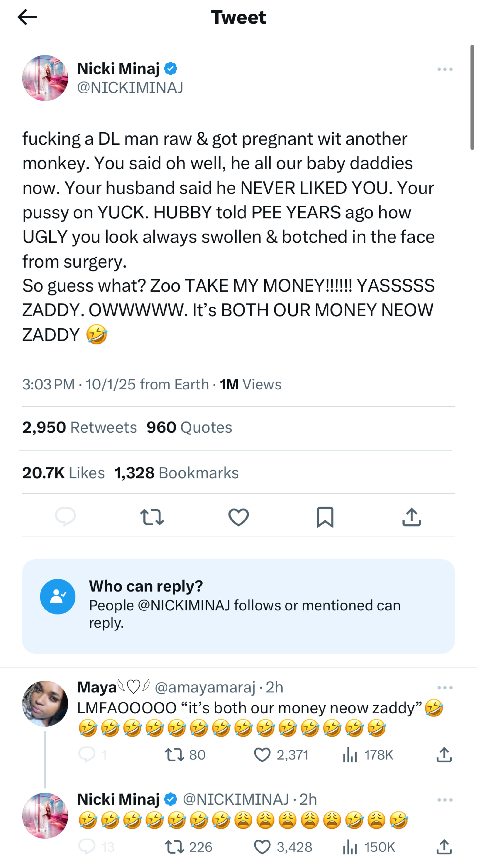477x868 pixels.
Task: Open three-dot menu on Nicki's emoji reply
Action: tap(445, 800)
